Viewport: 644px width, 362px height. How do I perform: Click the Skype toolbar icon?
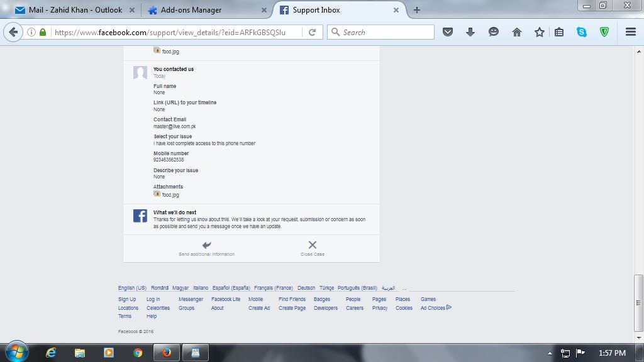pos(582,32)
